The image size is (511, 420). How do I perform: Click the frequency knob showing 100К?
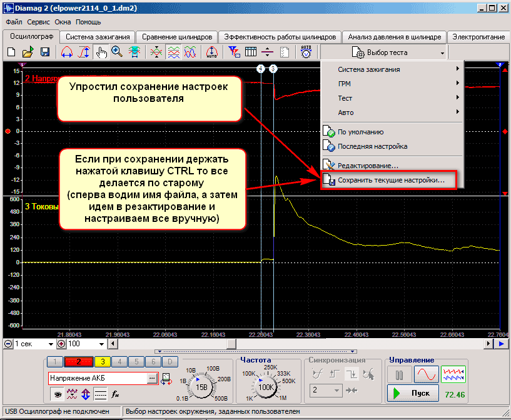pyautogui.click(x=266, y=387)
